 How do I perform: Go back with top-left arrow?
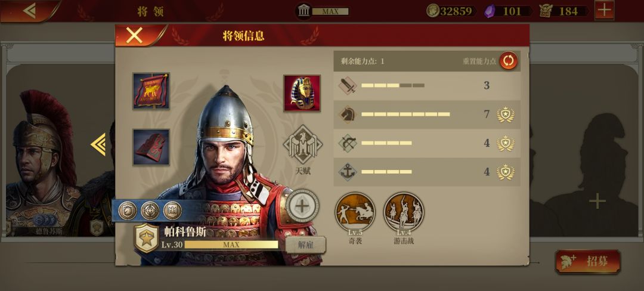click(29, 10)
